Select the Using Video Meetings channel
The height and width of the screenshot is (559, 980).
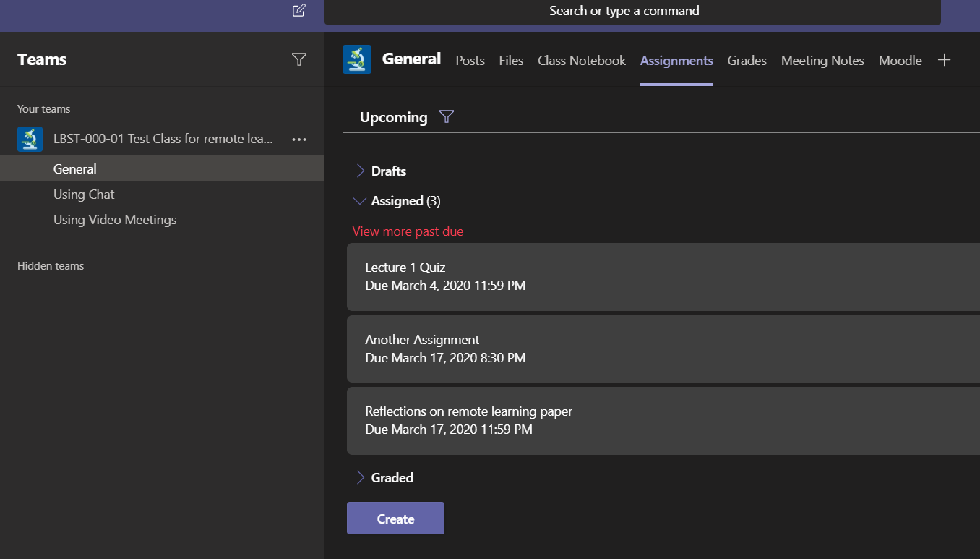pos(115,220)
